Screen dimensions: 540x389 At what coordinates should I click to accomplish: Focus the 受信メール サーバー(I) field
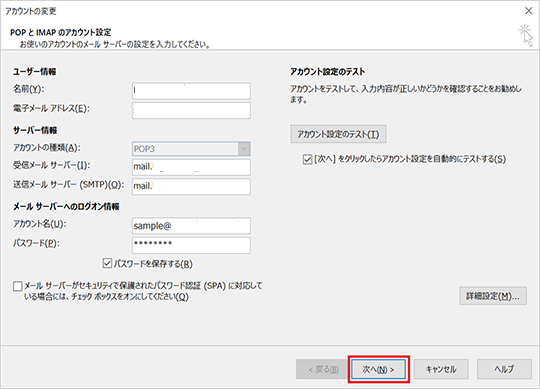click(x=191, y=167)
